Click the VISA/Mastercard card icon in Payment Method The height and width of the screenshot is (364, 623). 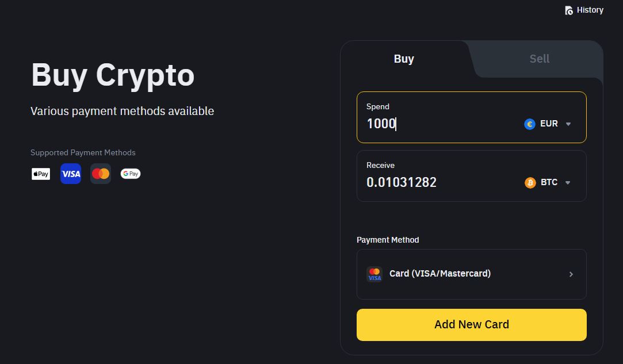[x=374, y=274]
